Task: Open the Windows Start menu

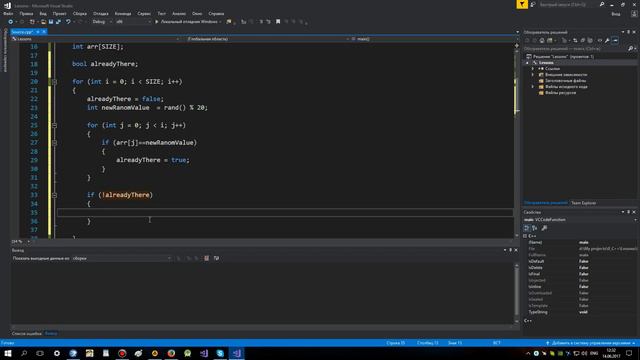Action: [x=8, y=353]
